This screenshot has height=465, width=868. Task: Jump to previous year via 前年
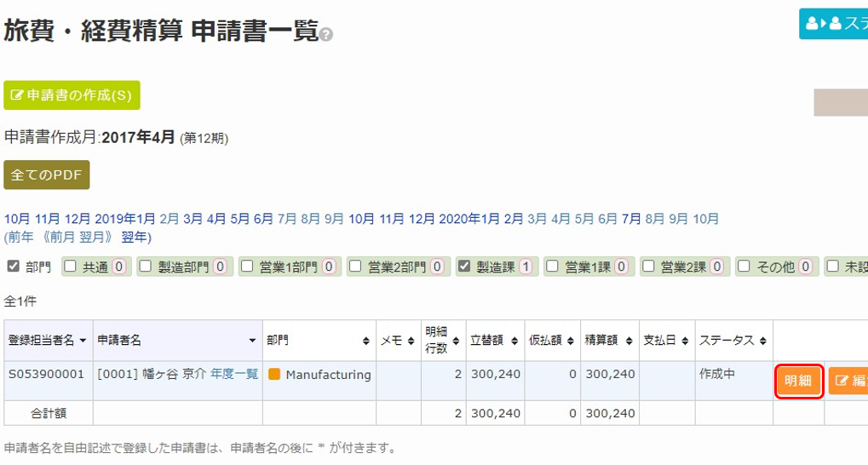point(21,237)
